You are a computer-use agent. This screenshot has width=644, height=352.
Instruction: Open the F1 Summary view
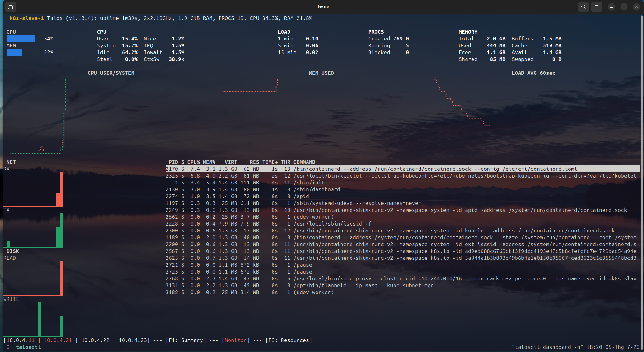click(186, 340)
